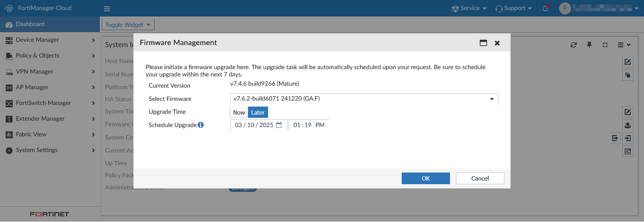Image resolution: width=644 pixels, height=222 pixels.
Task: Select Now for upgrade time
Action: [239, 113]
